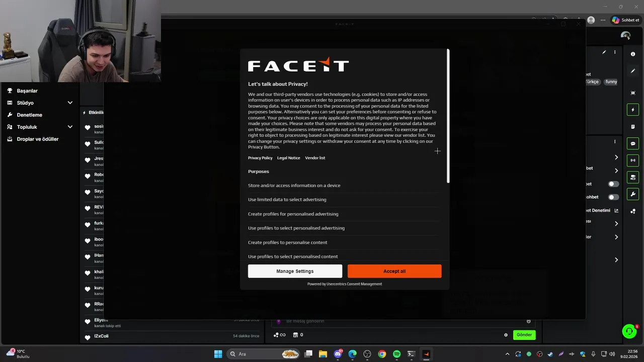Click the Windows Start button

(x=218, y=354)
